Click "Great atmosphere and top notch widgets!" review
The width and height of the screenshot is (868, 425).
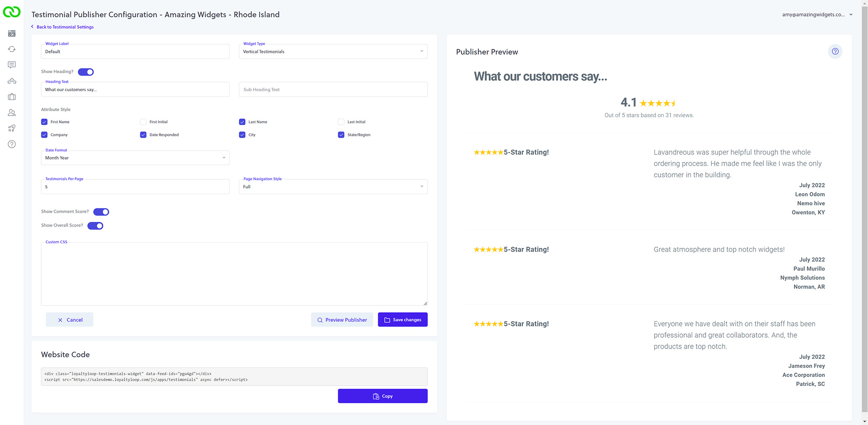[719, 250]
